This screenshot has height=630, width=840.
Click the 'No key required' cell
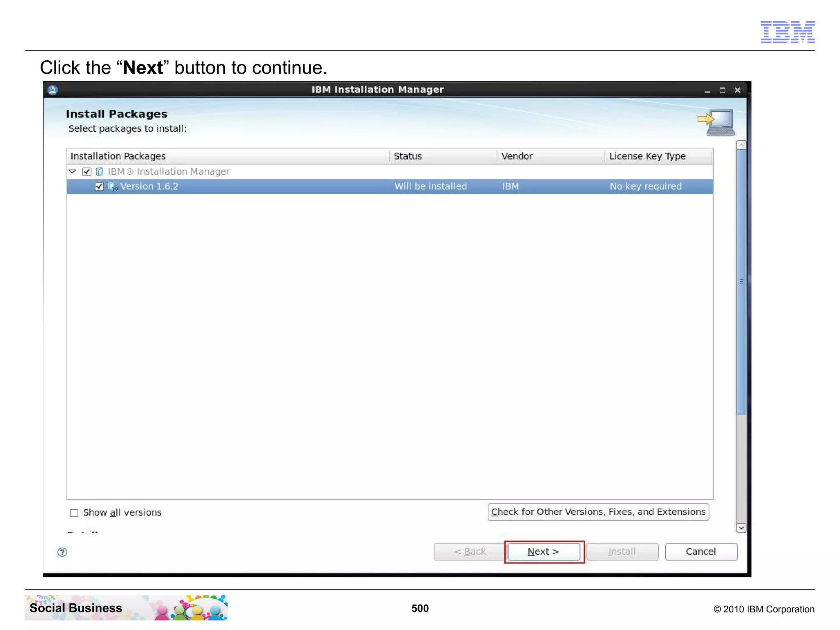coord(646,186)
